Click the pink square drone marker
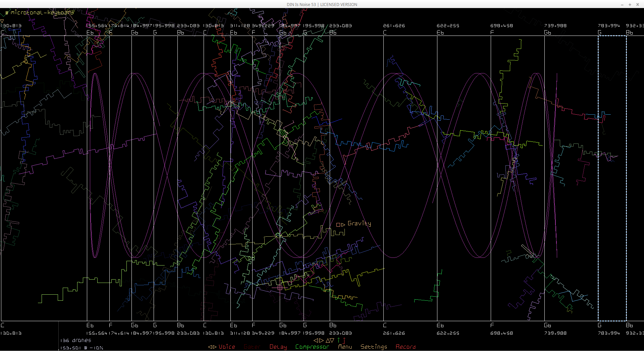644x351 pixels. point(280,288)
